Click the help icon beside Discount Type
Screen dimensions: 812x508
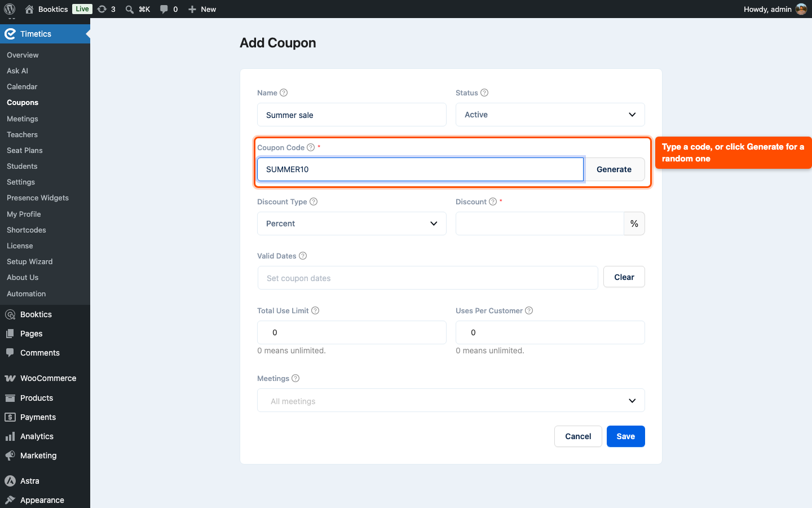pos(314,202)
